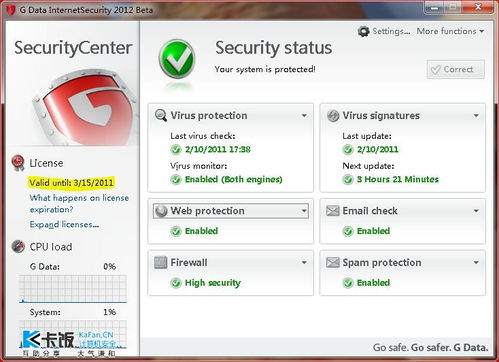Viewport: 499px width, 362px height.
Task: Open the Firewall options dropdown arrow
Action: tap(304, 263)
